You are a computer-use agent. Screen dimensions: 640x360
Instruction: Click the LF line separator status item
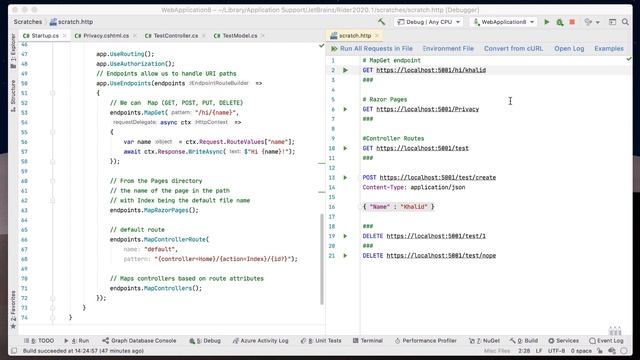pos(539,351)
